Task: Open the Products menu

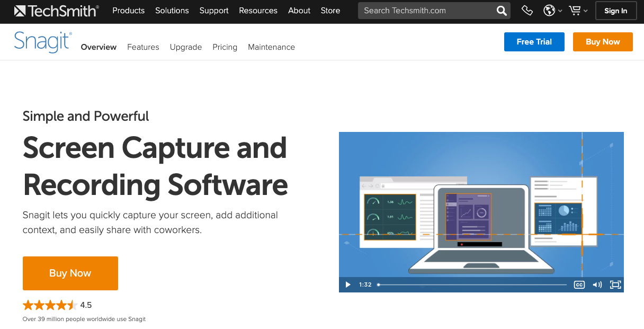Action: 128,11
